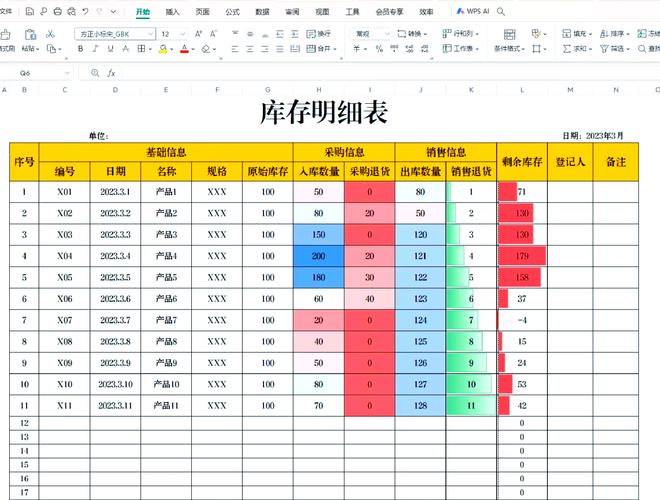Click the Increase Indent icon

pos(295,34)
